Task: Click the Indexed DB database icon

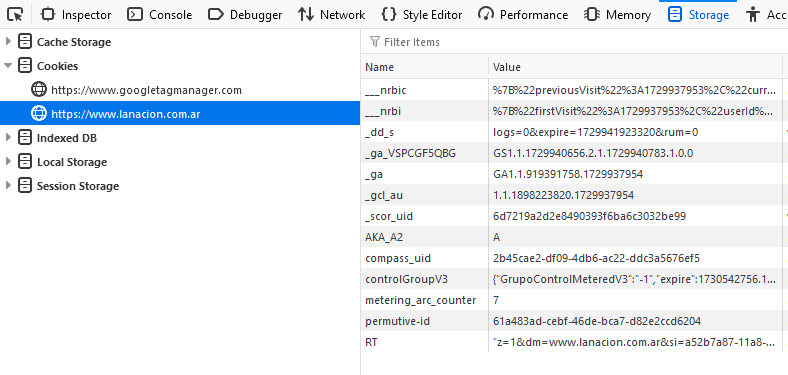Action: (24, 138)
